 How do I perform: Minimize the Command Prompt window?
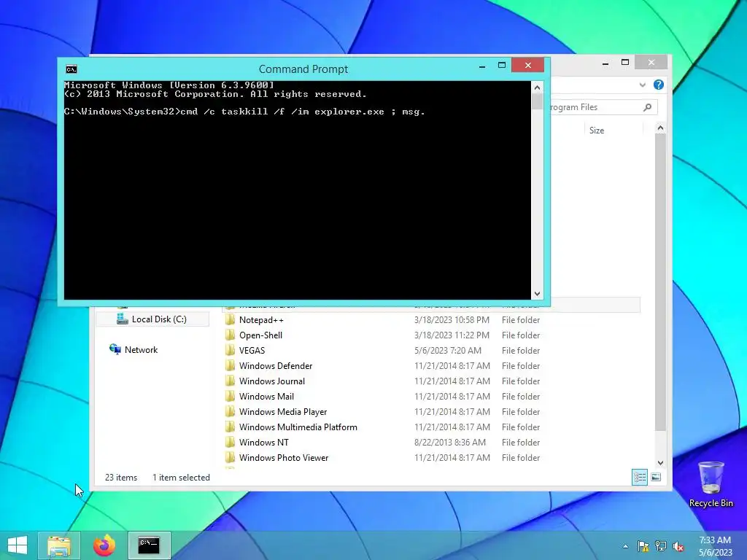(x=482, y=66)
